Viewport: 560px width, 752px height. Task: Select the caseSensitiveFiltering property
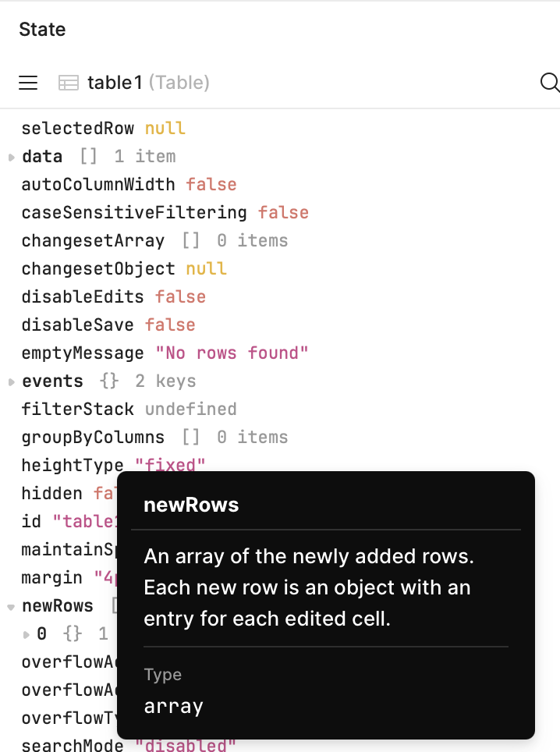[133, 212]
